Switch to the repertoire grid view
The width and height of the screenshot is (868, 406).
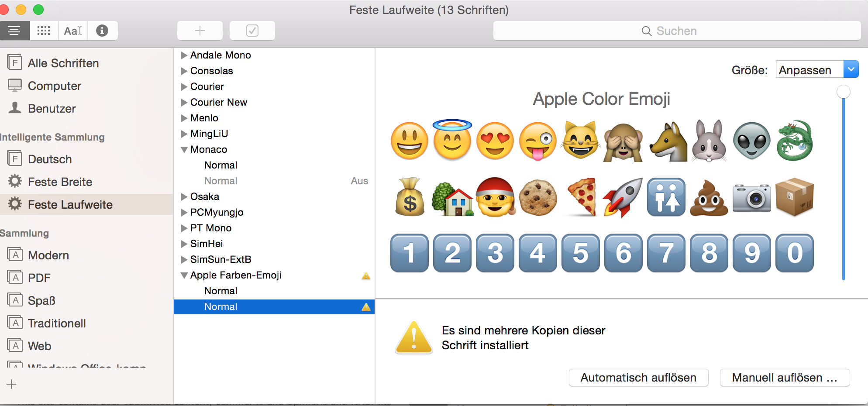44,31
